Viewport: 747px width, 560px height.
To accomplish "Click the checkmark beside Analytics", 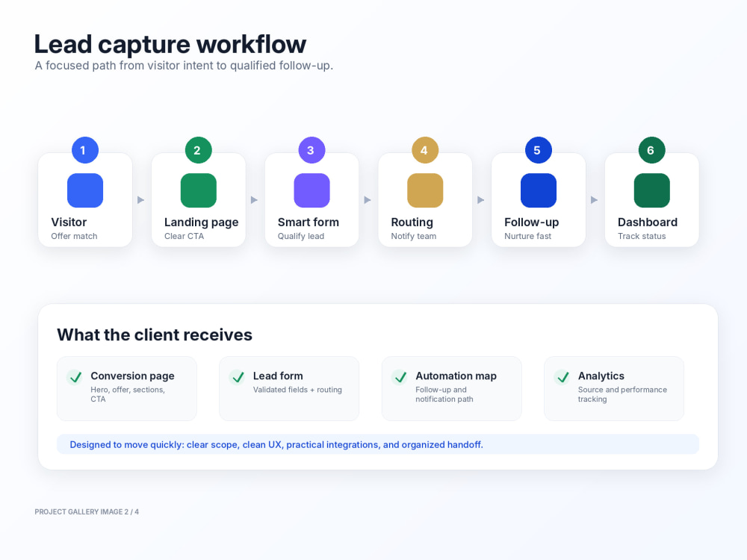I will point(562,377).
